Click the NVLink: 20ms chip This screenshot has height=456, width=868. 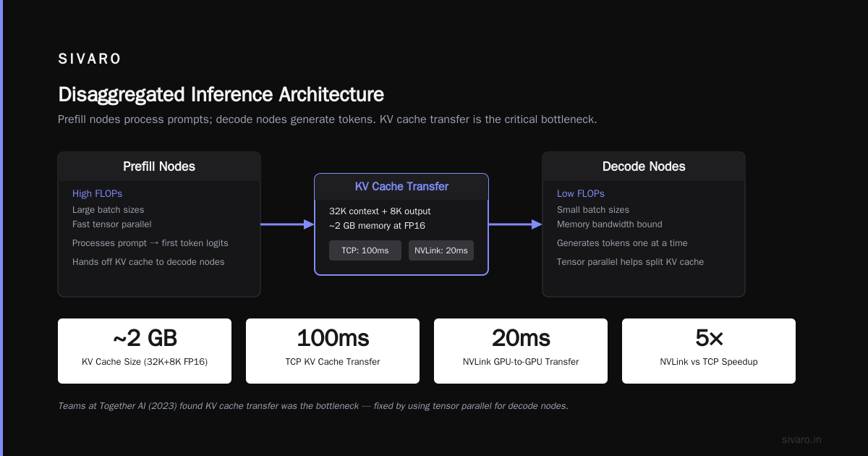[441, 250]
